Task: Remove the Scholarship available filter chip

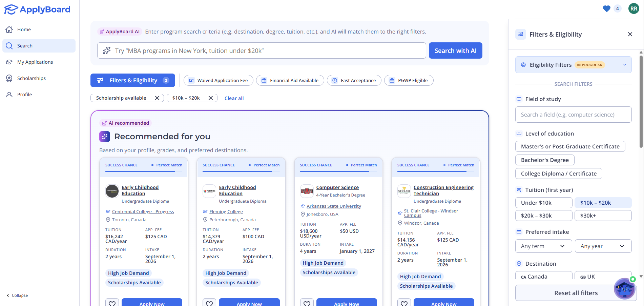Action: (x=157, y=98)
